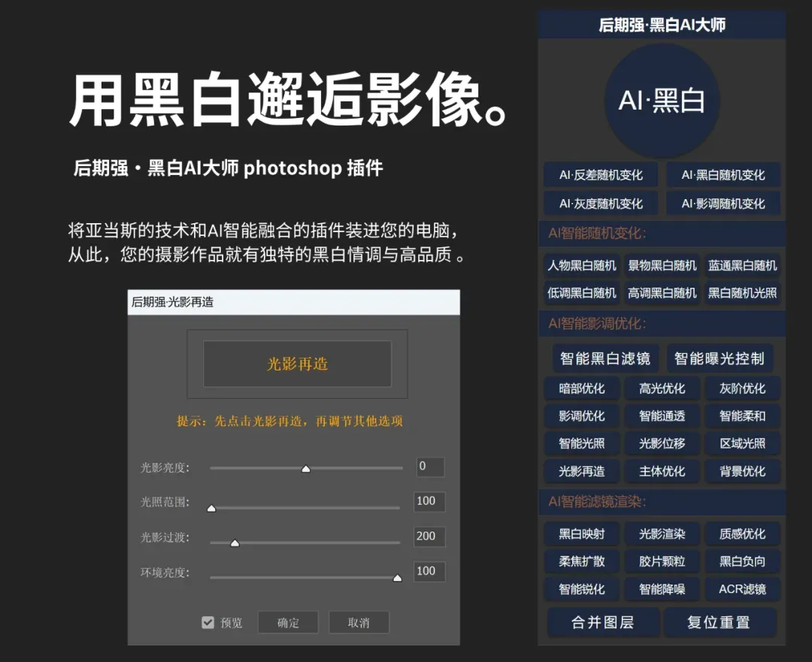This screenshot has height=662, width=812.
Task: Run 主体优化
Action: (x=662, y=471)
